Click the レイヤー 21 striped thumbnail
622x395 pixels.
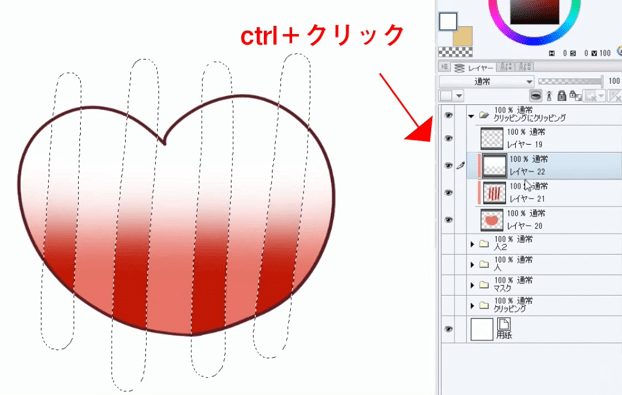[x=494, y=193]
